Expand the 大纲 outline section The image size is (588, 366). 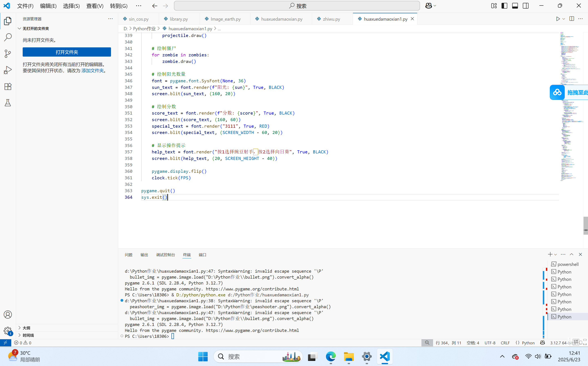coord(26,328)
